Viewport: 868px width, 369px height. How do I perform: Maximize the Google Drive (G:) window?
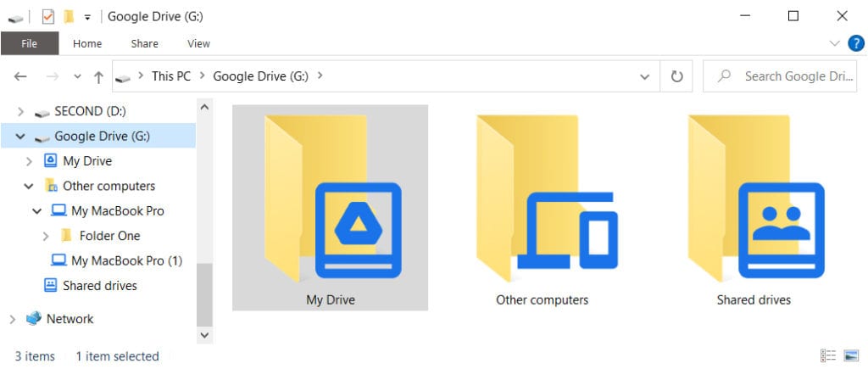(x=793, y=16)
